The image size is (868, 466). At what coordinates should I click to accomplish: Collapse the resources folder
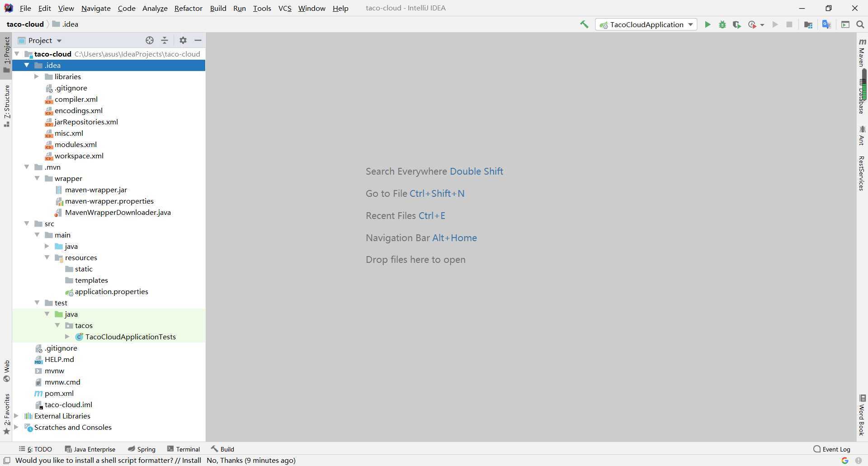click(47, 257)
